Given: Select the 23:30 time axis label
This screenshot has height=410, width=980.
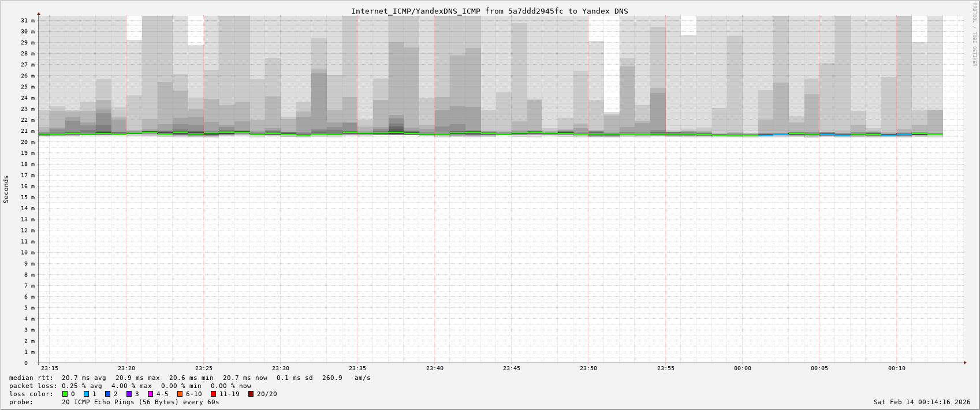Looking at the screenshot, I should [x=281, y=368].
